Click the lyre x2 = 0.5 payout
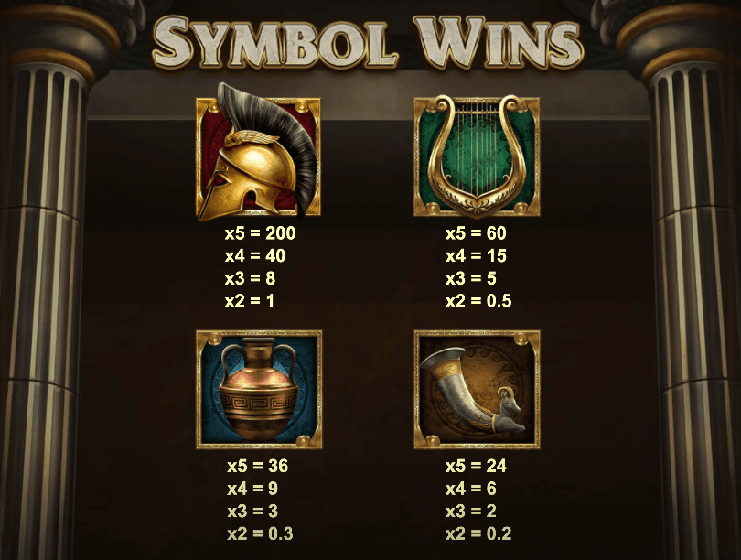Image resolution: width=741 pixels, height=560 pixels. coord(478,301)
